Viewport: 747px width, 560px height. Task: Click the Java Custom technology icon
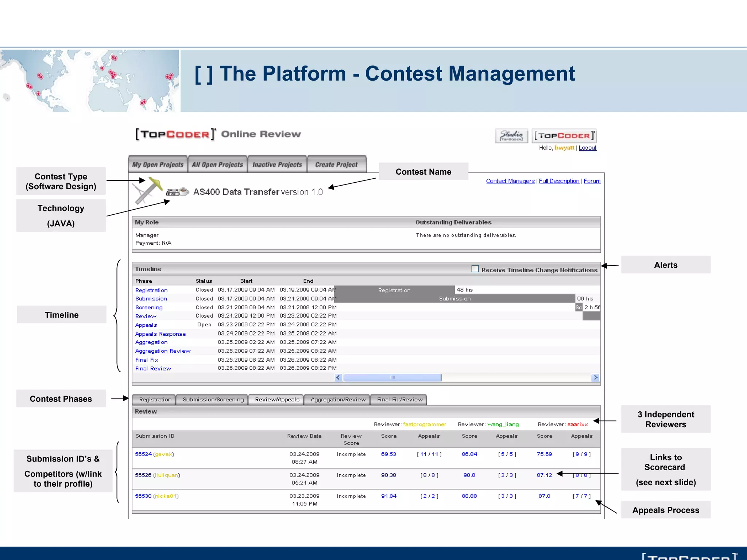[x=177, y=192]
